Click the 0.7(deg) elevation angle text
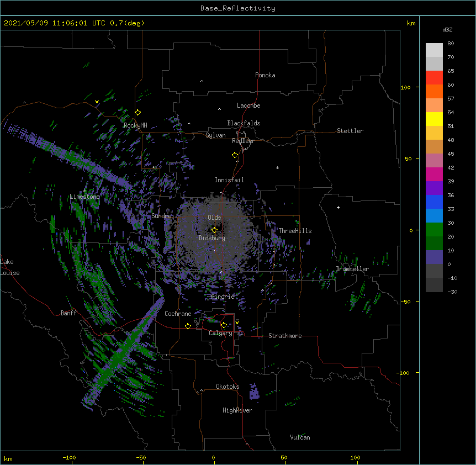The height and width of the screenshot is (465, 476). tap(127, 23)
